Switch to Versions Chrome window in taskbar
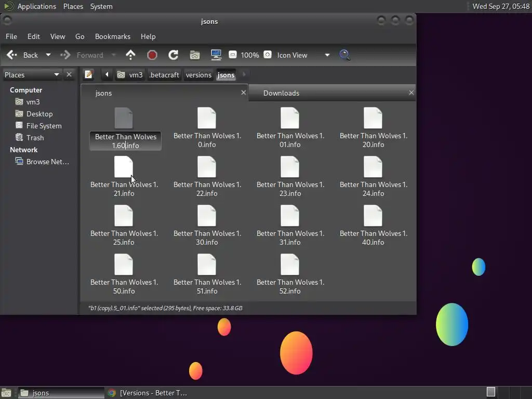Viewport: 532px width, 399px height. pos(148,393)
